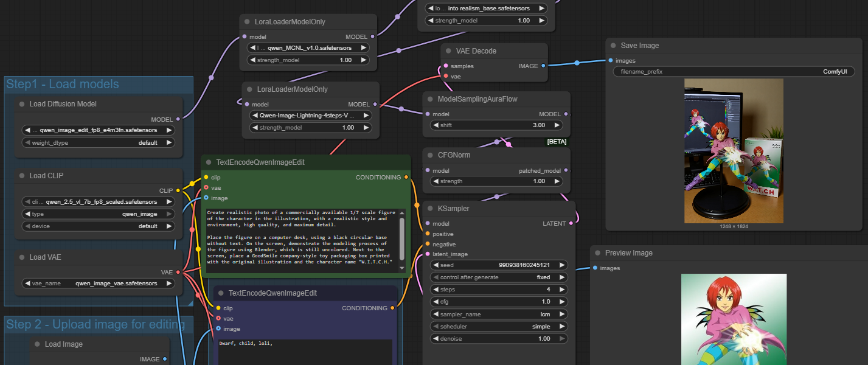Click the patched_model output socket on CFGNorm
868x365 pixels.
click(x=566, y=171)
